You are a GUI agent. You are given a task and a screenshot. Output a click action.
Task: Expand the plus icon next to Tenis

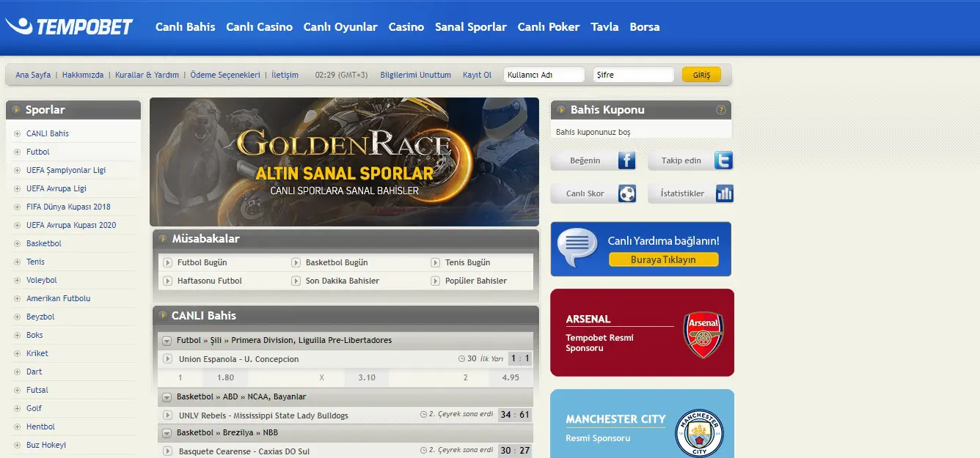click(18, 262)
